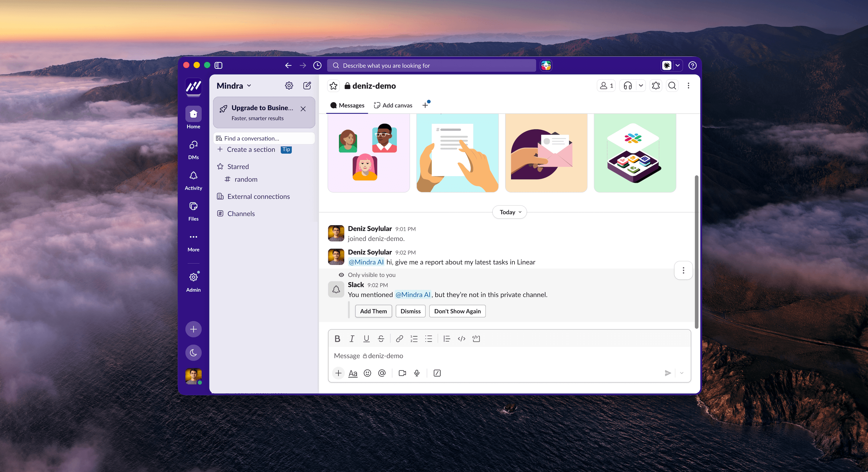Click the black asterisk app icon
This screenshot has height=472, width=868.
(x=667, y=65)
